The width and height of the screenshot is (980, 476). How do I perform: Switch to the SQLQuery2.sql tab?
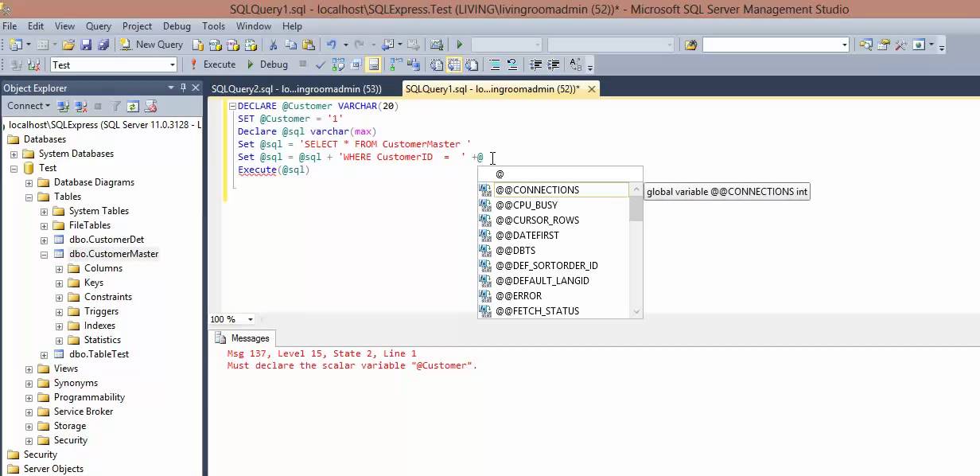(x=297, y=89)
